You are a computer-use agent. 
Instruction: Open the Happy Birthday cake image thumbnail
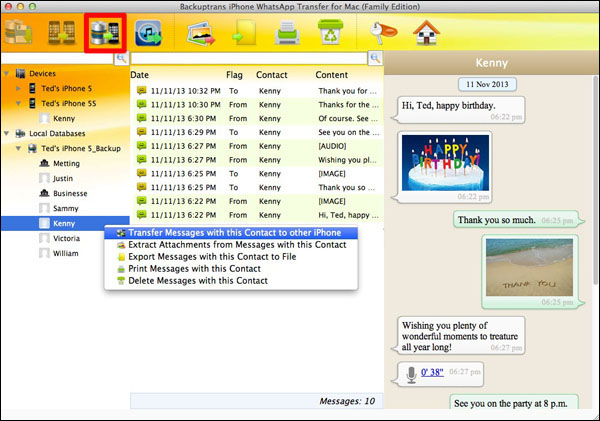(445, 163)
